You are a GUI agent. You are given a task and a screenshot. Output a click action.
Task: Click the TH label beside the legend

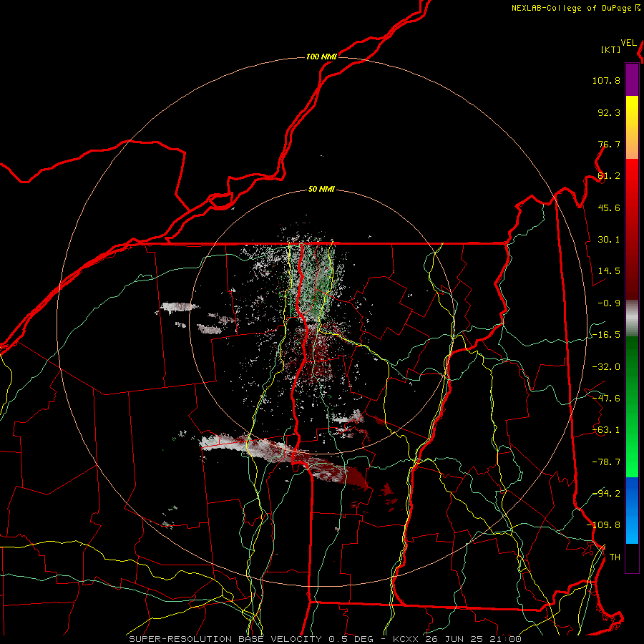coord(615,557)
